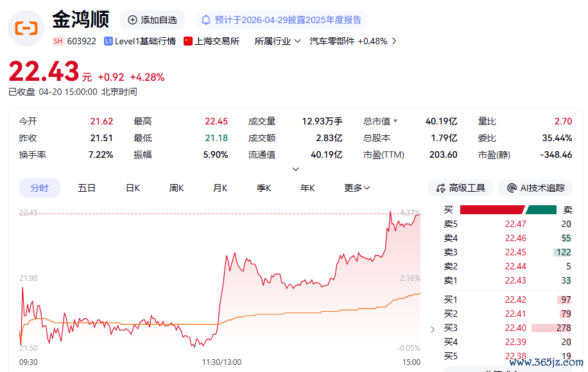Select the 分时 chart tab

pos(40,188)
